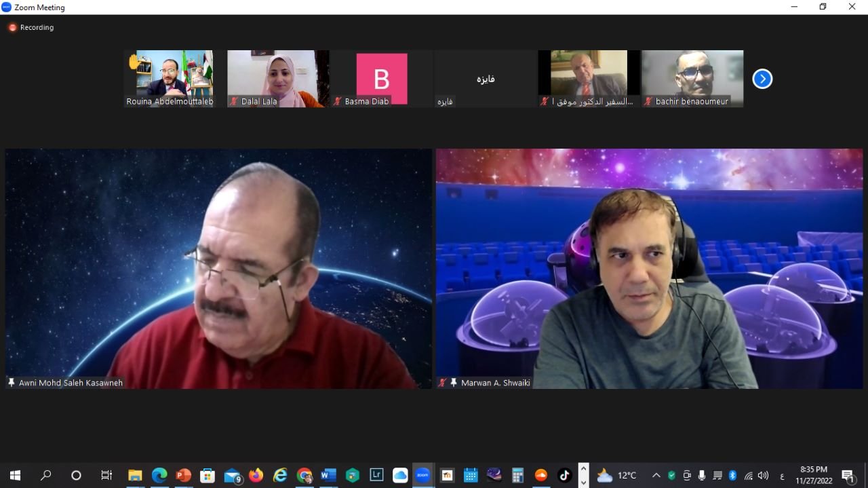Open TikTok from the taskbar
Viewport: 868px width, 488px height.
564,475
